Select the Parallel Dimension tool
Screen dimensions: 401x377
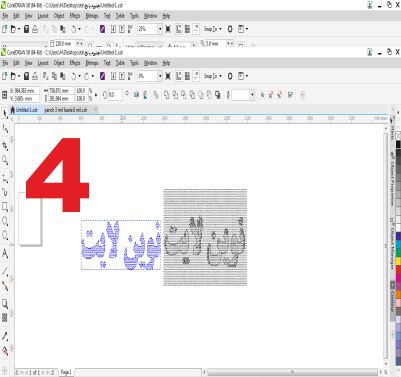(x=5, y=271)
